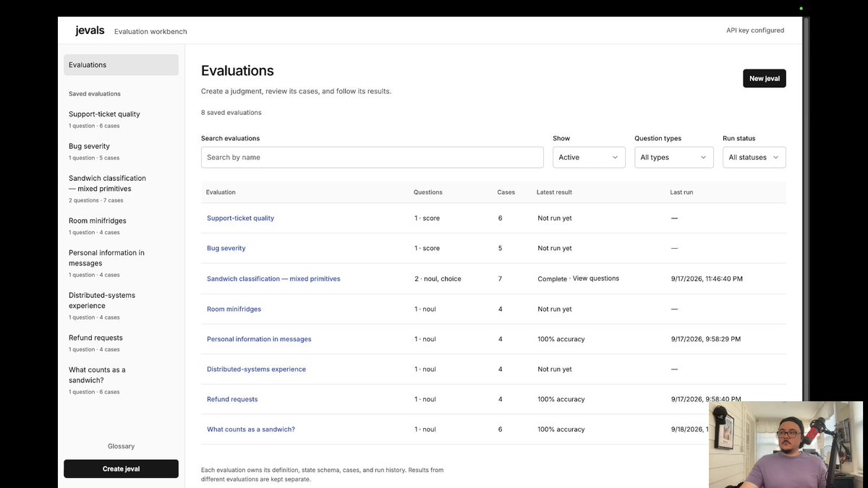Open Room minifridges link in table
This screenshot has height=488, width=868.
[x=234, y=309]
